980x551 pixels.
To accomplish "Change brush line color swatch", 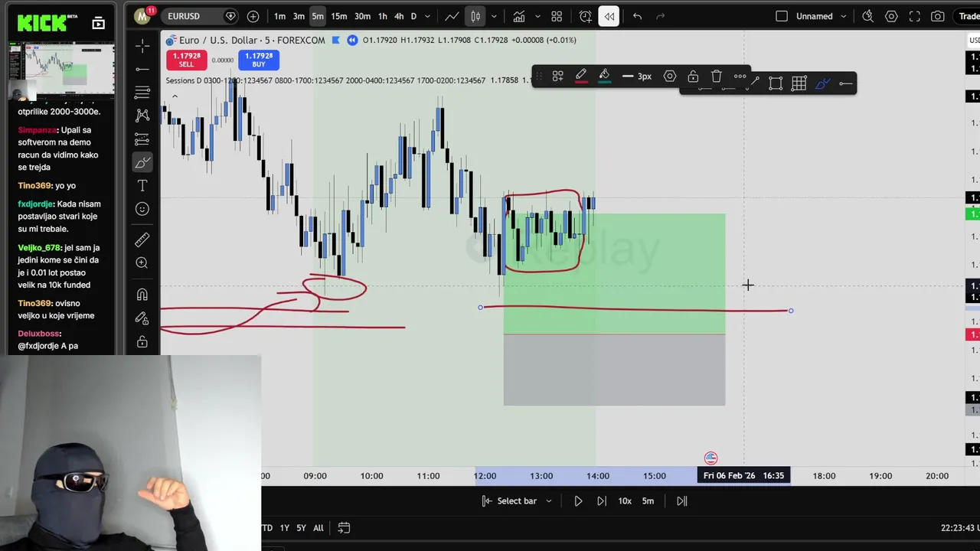I will pyautogui.click(x=581, y=76).
